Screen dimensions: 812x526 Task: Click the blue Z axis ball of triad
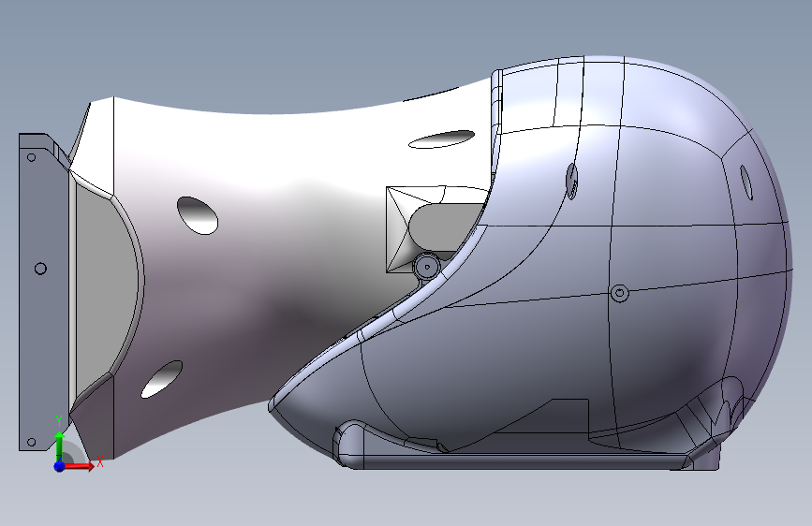(60, 466)
